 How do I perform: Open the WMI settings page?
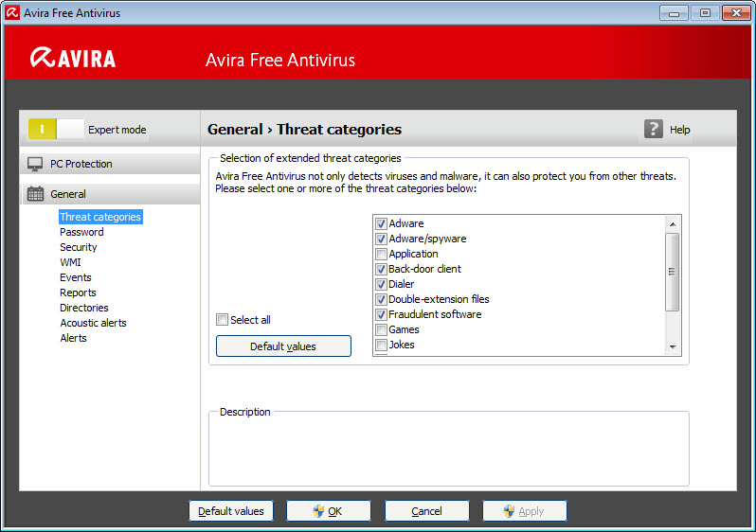pos(70,262)
